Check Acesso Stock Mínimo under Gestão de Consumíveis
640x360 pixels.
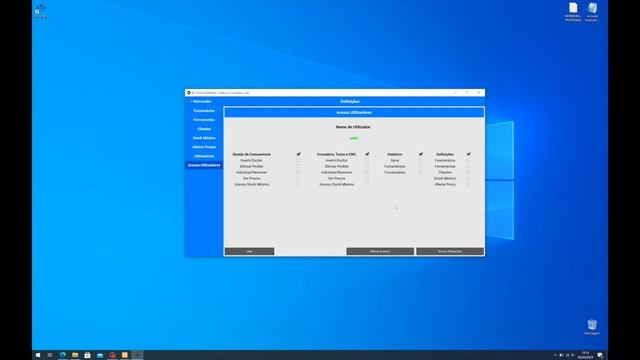coord(298,184)
